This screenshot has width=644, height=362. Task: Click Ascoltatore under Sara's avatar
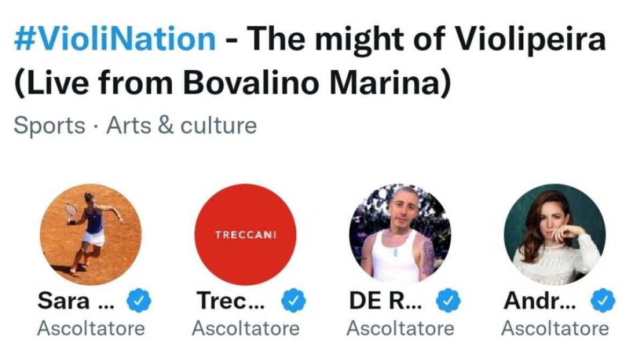pos(91,327)
